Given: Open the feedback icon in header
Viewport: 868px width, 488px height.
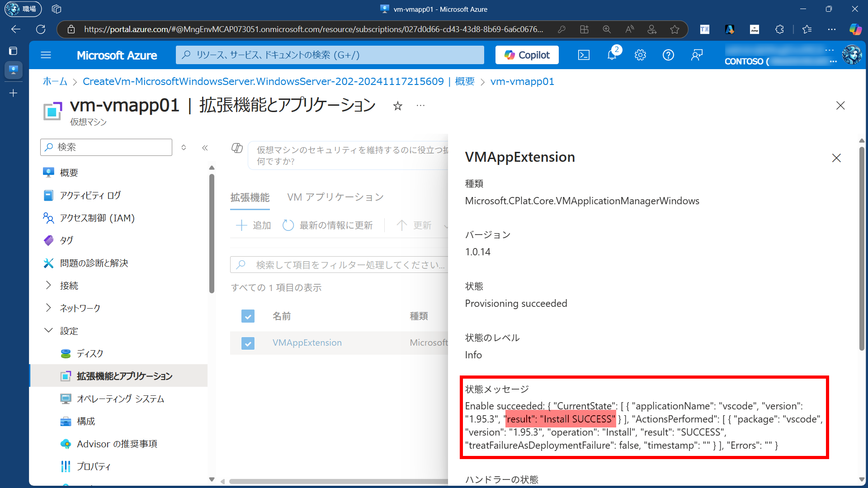Looking at the screenshot, I should 697,55.
